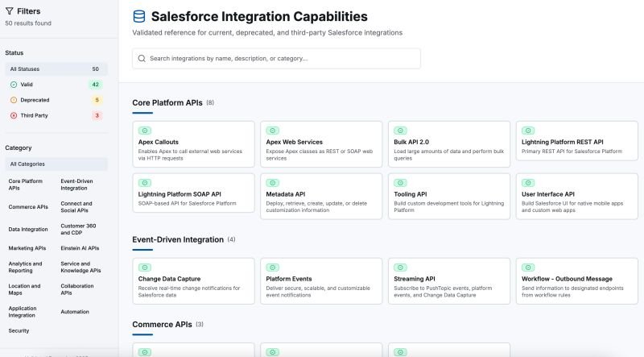Click the badge on the third Commerce APIs card
Viewport: 644px width, 357px height.
coord(400,352)
